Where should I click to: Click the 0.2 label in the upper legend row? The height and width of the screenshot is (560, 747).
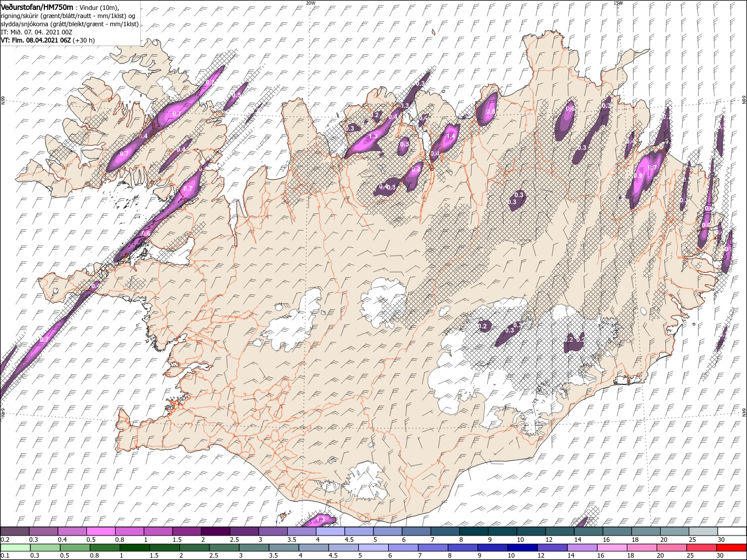5,540
